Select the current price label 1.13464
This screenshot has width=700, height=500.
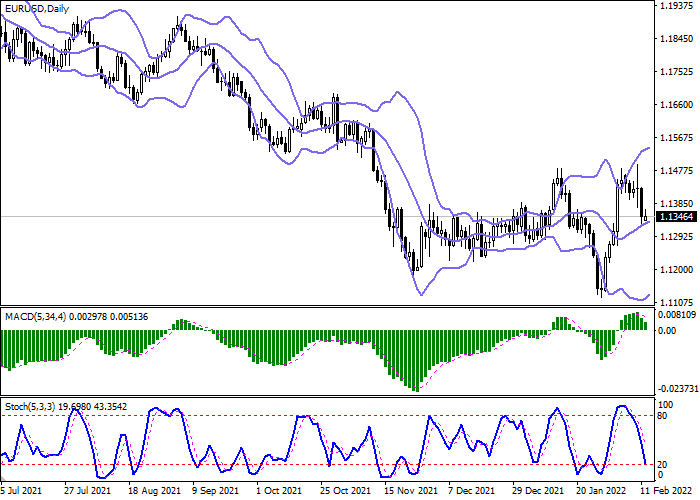point(677,217)
